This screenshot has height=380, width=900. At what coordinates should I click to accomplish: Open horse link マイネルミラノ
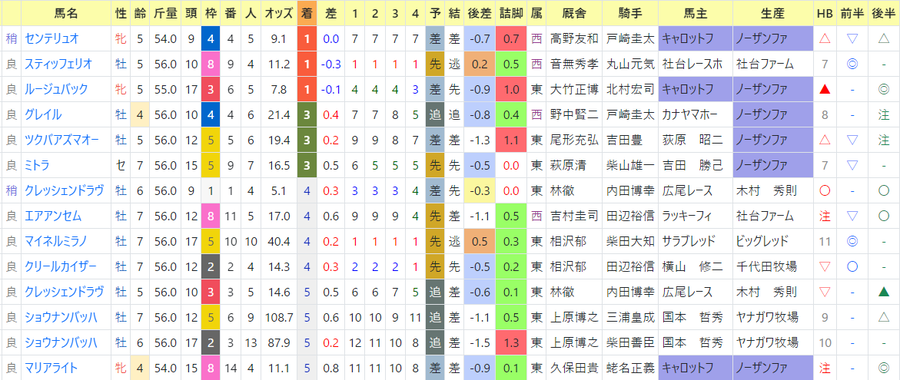[x=56, y=242]
